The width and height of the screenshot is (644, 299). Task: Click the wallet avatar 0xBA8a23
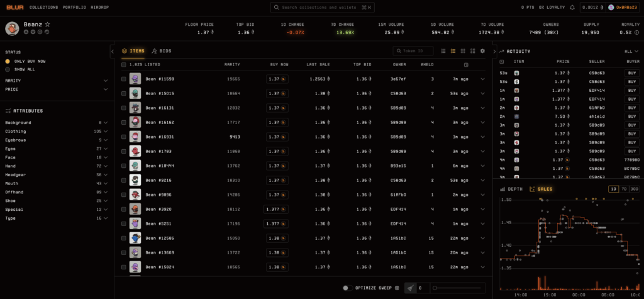pos(611,8)
